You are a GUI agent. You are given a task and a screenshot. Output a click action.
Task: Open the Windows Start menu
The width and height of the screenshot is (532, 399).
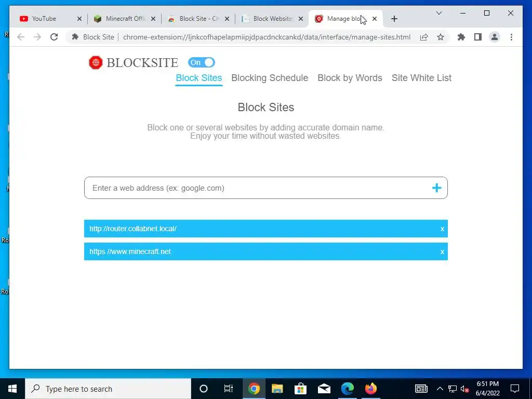coord(12,389)
